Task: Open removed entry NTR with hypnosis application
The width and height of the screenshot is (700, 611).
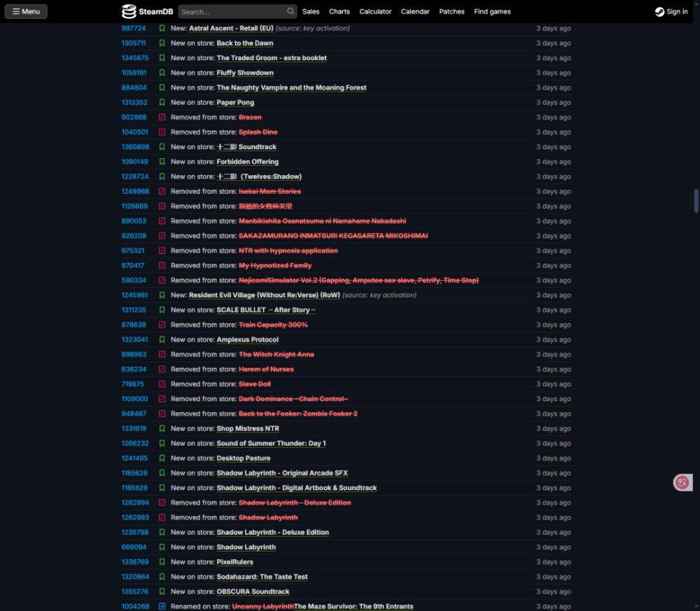Action: [288, 251]
